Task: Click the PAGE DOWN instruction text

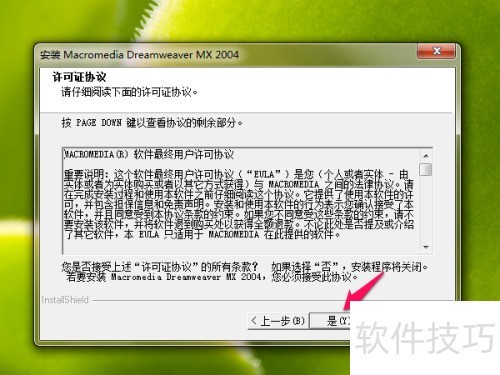Action: [x=152, y=123]
